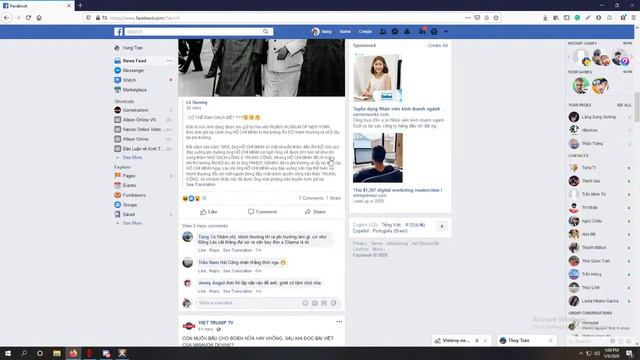Reload page with browser refresh icon
Screen dimensions: 640x360
pyautogui.click(x=28, y=18)
